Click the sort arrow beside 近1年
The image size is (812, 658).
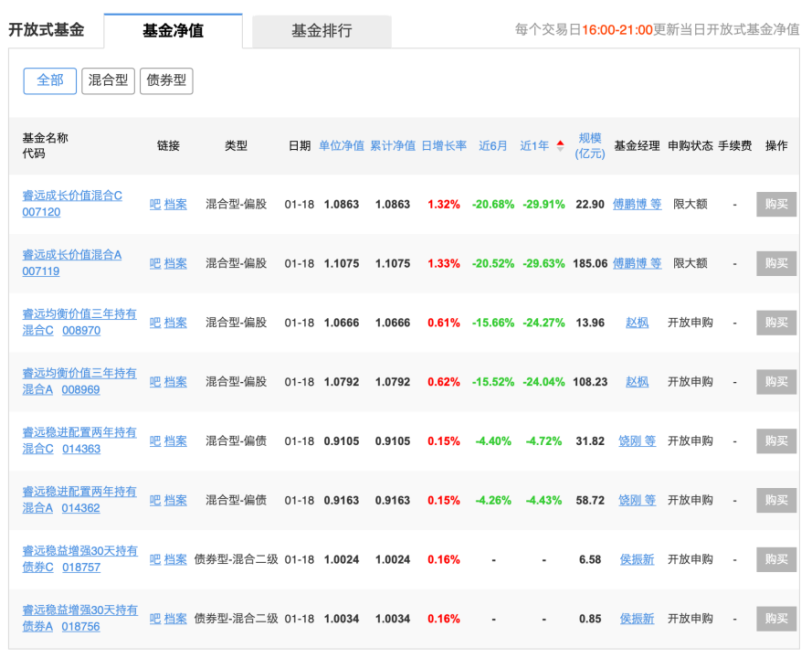tap(560, 145)
